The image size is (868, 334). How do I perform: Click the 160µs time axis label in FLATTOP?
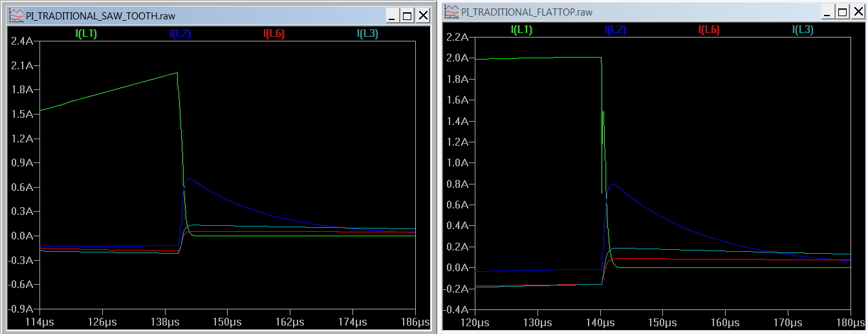click(725, 322)
